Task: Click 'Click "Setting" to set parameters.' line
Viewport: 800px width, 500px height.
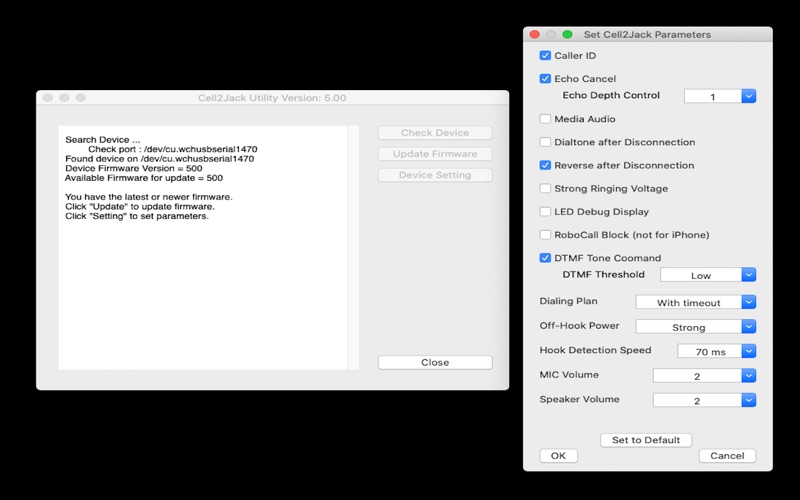Action: [x=137, y=216]
